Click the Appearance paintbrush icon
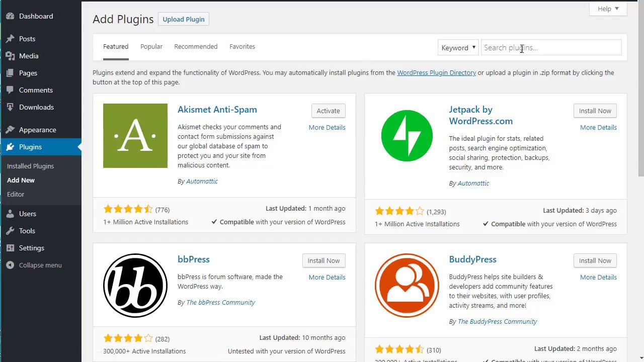 coord(10,130)
